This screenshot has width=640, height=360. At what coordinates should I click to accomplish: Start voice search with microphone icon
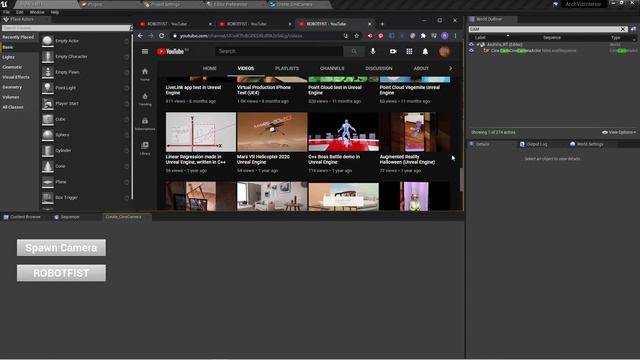(373, 51)
